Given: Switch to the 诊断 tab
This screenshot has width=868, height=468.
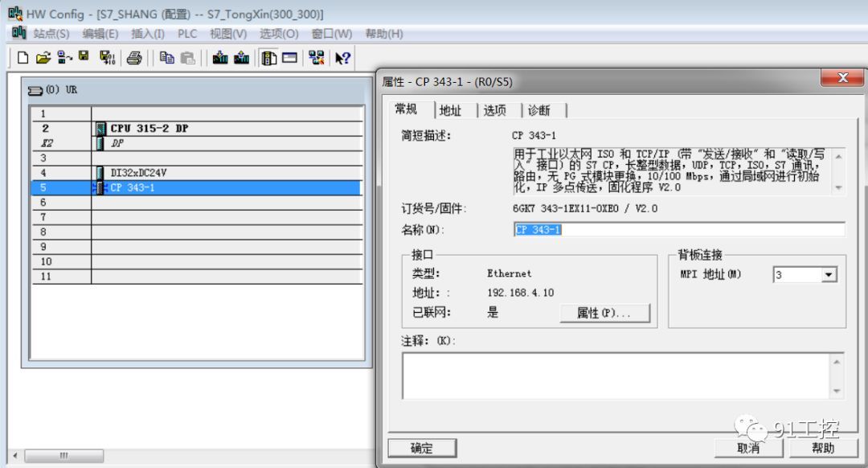Looking at the screenshot, I should (x=539, y=111).
